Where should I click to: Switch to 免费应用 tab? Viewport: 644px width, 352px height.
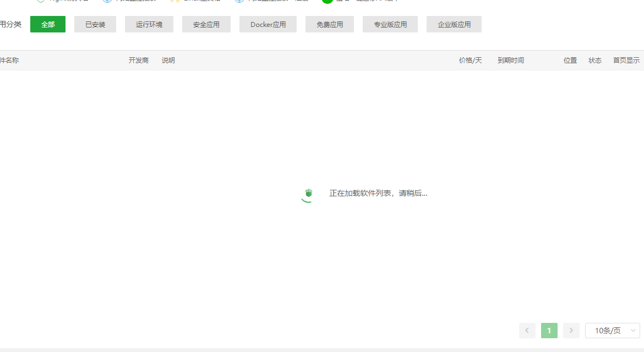click(x=330, y=24)
